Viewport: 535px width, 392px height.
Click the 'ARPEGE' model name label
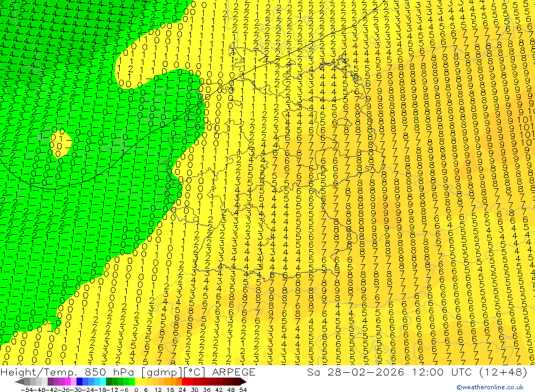234,372
